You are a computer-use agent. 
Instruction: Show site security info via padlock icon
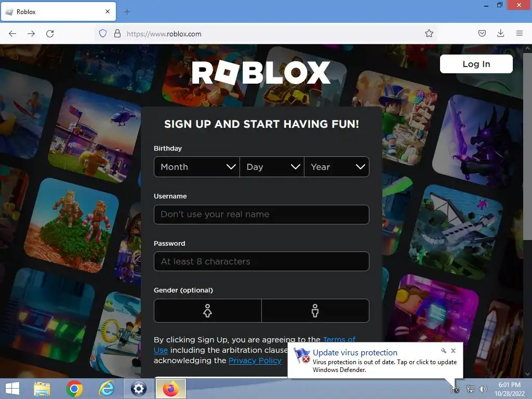(117, 33)
